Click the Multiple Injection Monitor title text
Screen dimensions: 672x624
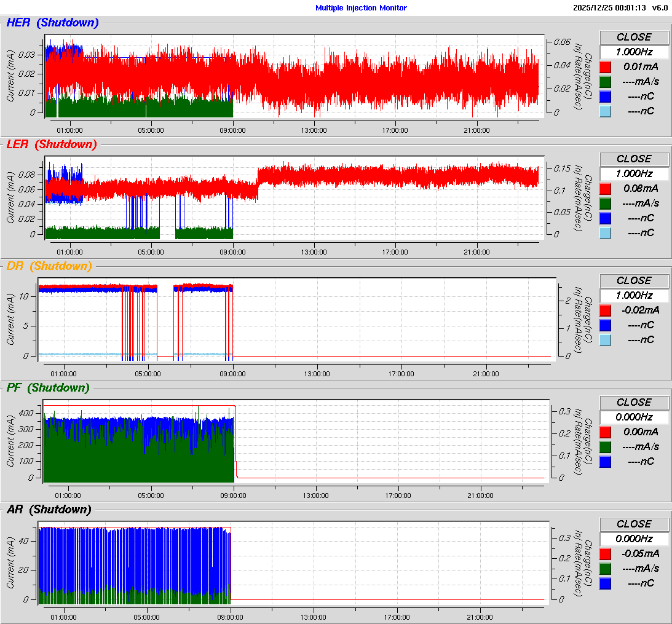(x=361, y=8)
